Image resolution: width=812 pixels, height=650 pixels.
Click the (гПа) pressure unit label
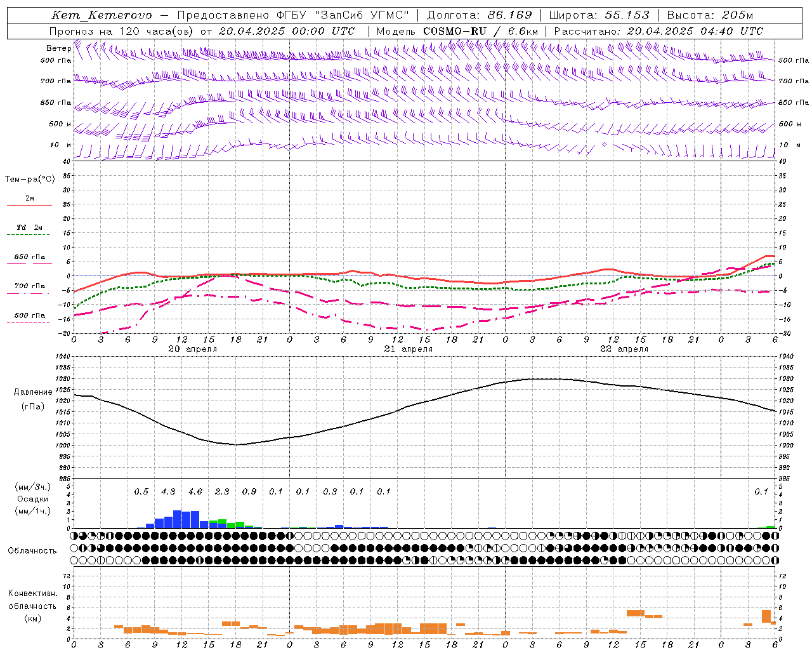pos(33,407)
